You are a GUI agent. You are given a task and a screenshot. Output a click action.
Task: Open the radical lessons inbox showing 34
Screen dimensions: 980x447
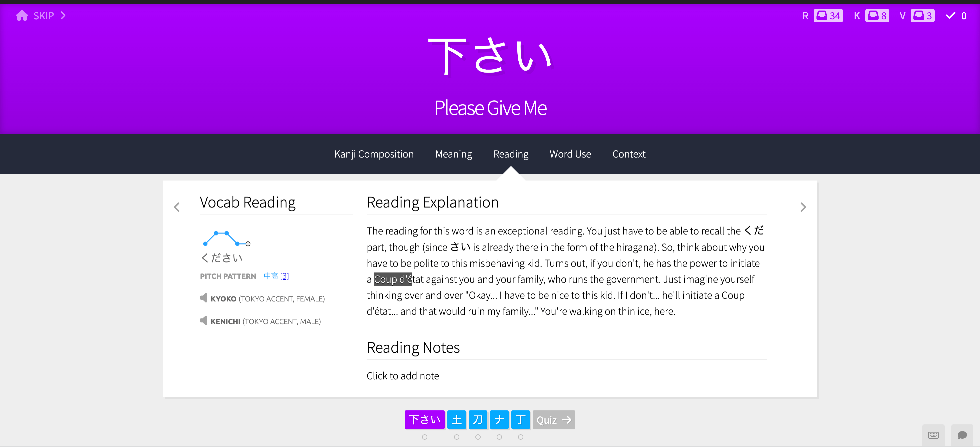tap(828, 15)
